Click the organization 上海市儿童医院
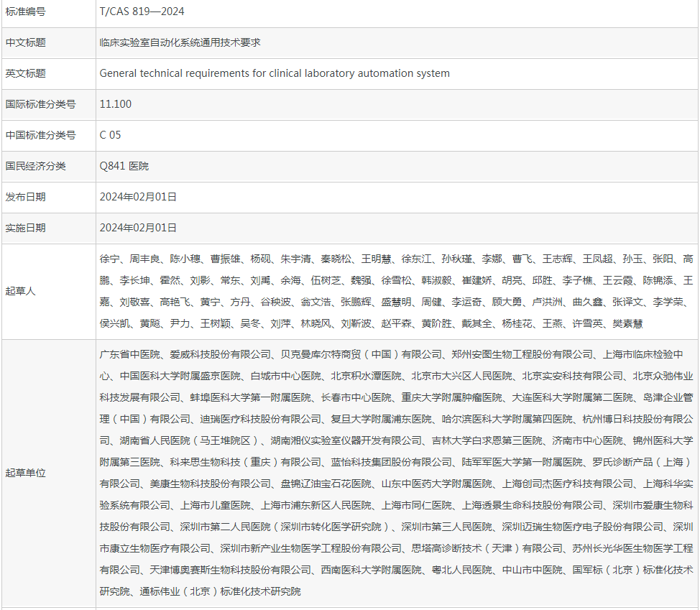 [215, 506]
